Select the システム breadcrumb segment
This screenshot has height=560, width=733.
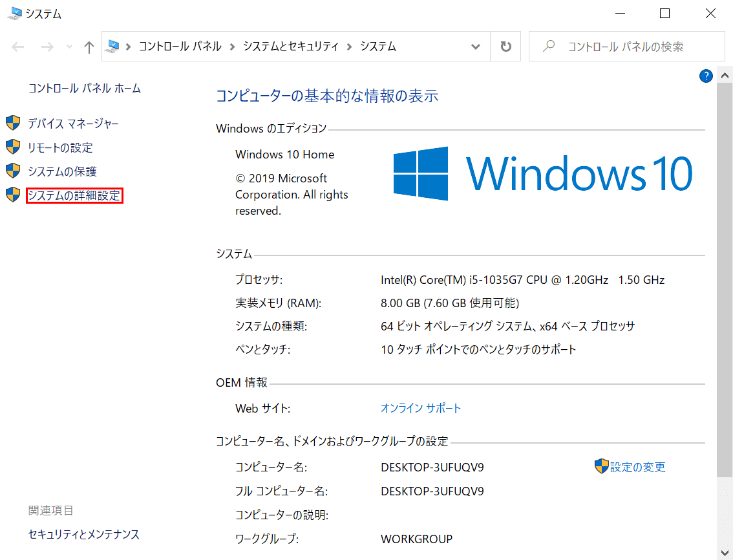(x=377, y=47)
